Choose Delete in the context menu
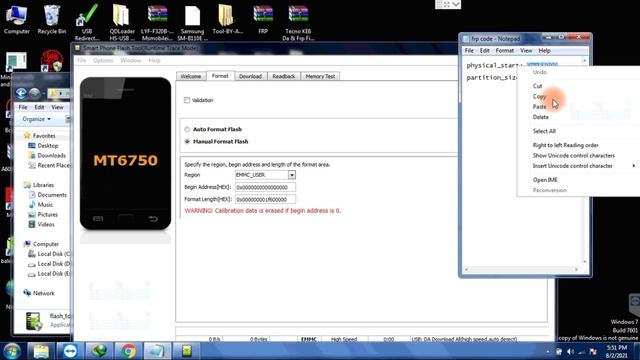640x360 pixels. point(540,117)
